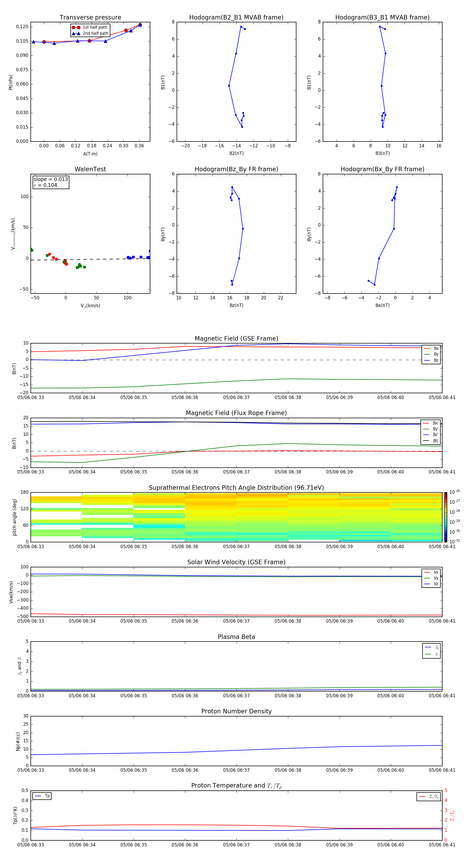473x868 pixels.
Task: Click the 'Tp' legend entry in temperature plot
Action: click(x=42, y=796)
